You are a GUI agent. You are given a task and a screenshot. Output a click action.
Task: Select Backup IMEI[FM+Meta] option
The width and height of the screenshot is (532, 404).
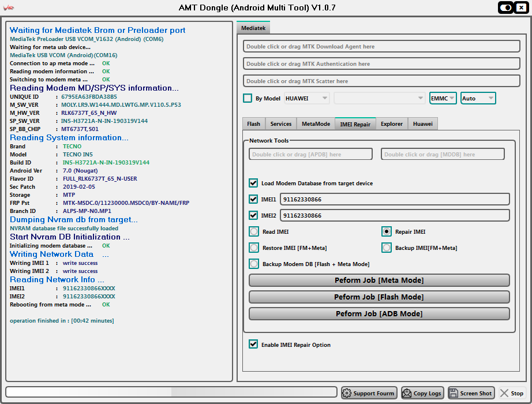[x=386, y=248]
